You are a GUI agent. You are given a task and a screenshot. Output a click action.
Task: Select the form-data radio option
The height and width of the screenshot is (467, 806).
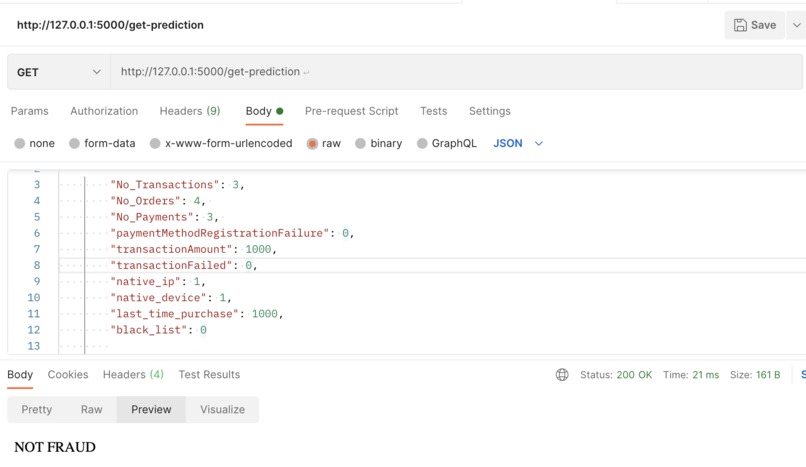coord(75,143)
